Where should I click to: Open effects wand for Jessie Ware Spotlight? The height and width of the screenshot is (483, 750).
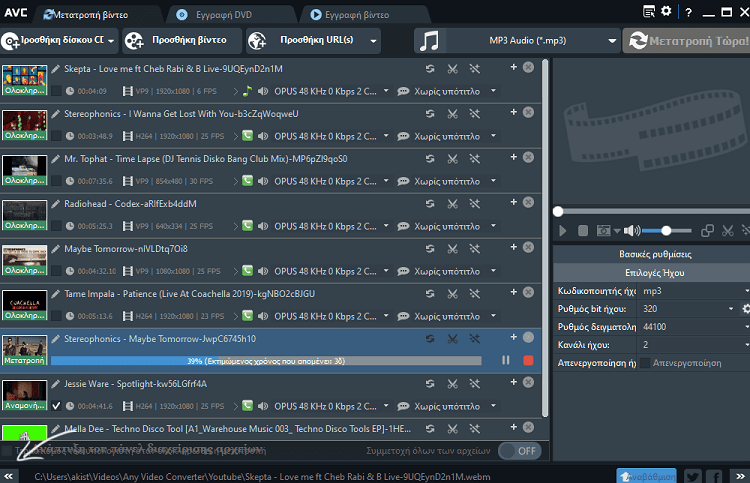pyautogui.click(x=474, y=384)
